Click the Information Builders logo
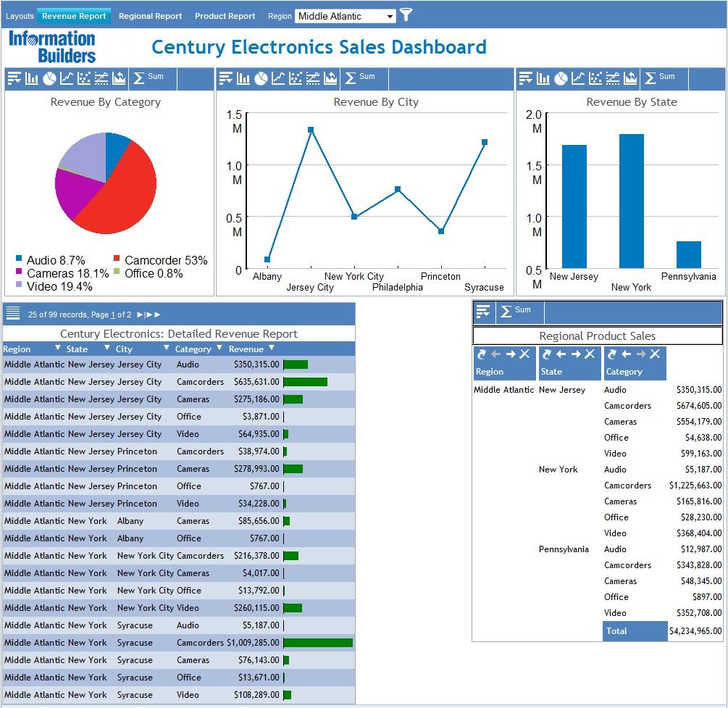 52,46
